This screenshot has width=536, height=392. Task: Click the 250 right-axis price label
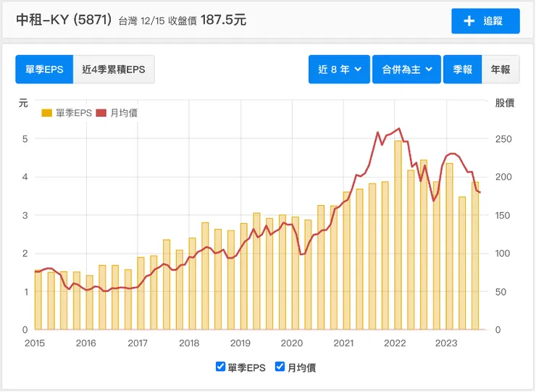coord(503,139)
